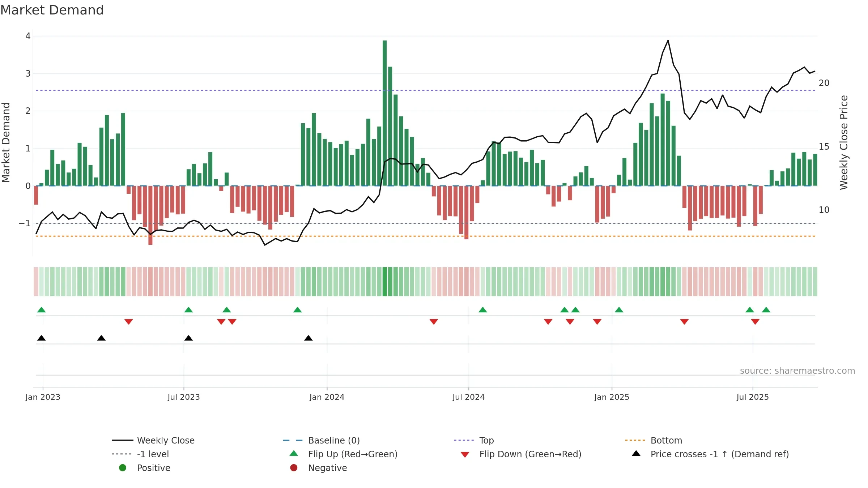Select the red flip-down marker in Dec 2024
The image size is (868, 488).
coord(597,322)
